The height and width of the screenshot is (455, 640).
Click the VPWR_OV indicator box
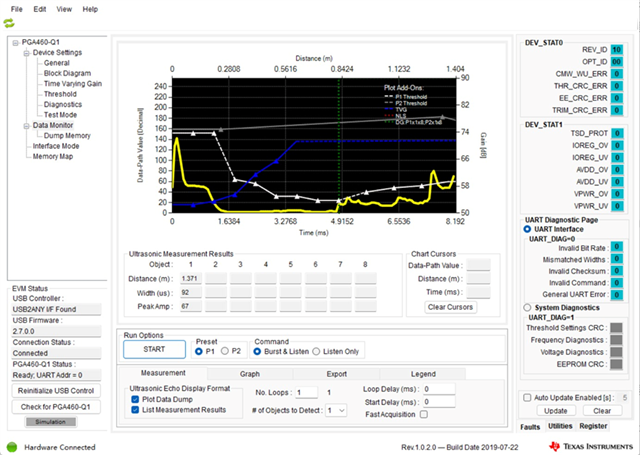tap(618, 194)
